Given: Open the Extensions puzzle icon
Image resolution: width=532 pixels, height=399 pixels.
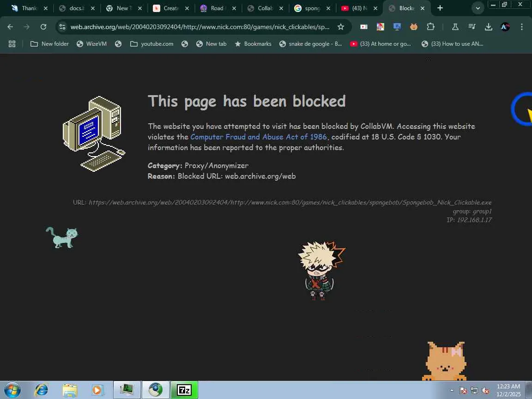Looking at the screenshot, I should 430,27.
